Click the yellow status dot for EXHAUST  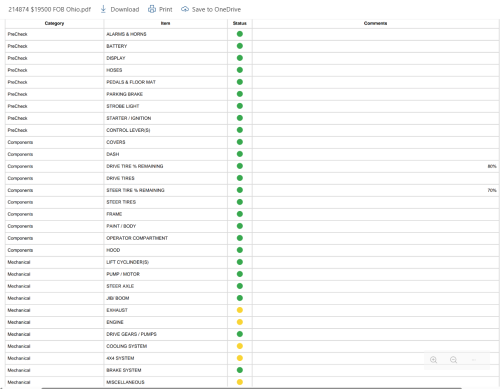[240, 310]
